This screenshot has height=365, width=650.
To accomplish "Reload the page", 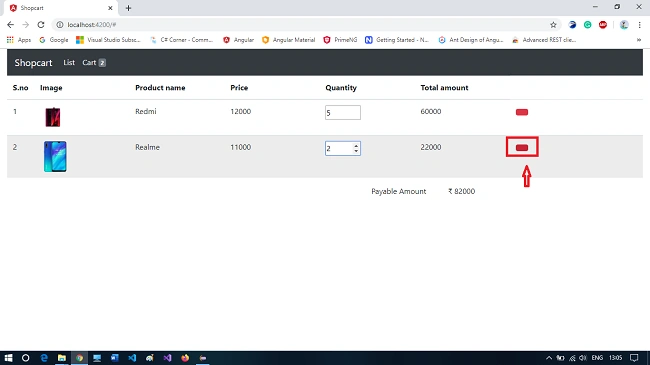I will coord(41,25).
